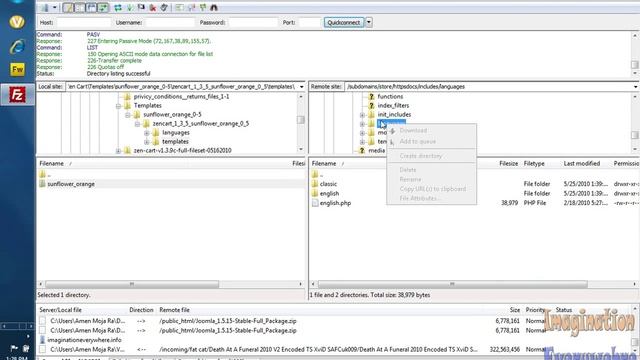Sort remote list by Filetype column
This screenshot has height=360, width=640.
tap(534, 164)
